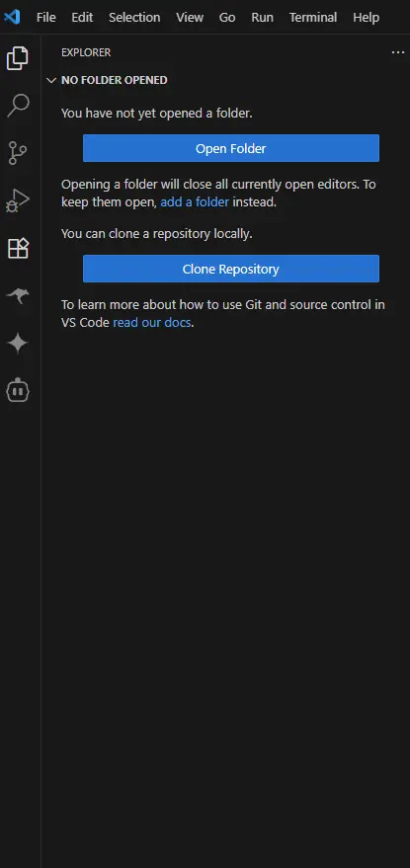
Task: Open the Selection menu
Action: coord(134,17)
